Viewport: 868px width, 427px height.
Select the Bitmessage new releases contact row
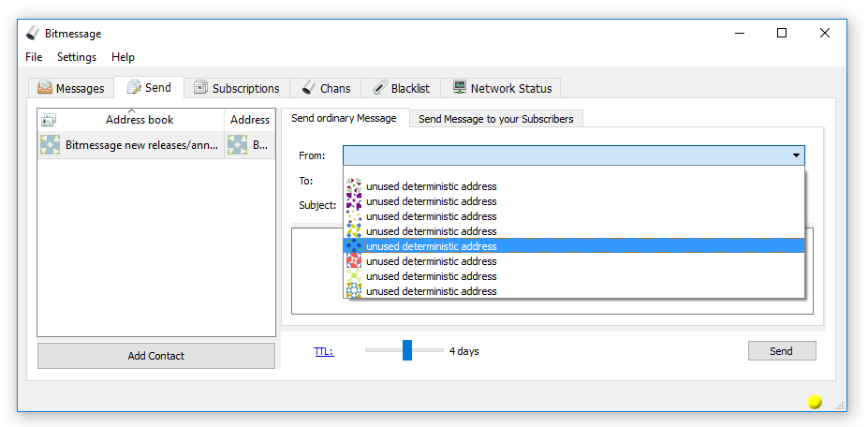[156, 145]
